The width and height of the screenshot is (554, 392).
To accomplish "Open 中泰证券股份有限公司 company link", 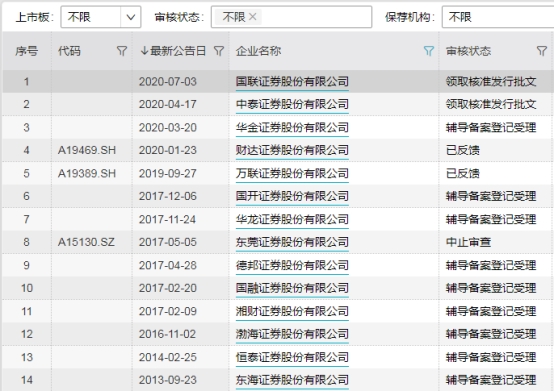I will pos(292,104).
